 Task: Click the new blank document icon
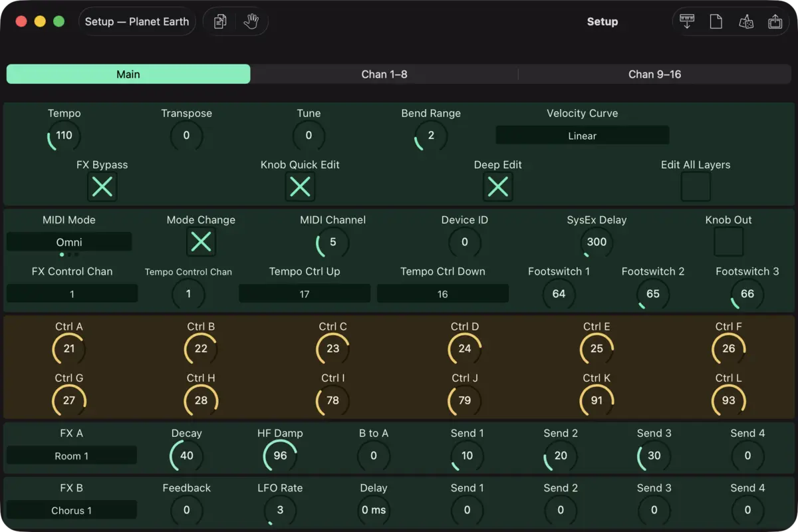pos(716,21)
